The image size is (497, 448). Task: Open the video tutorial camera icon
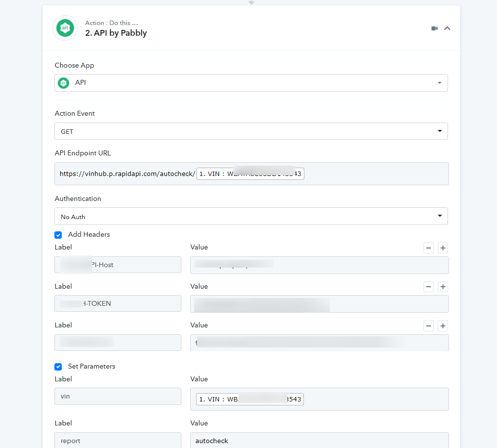point(434,28)
